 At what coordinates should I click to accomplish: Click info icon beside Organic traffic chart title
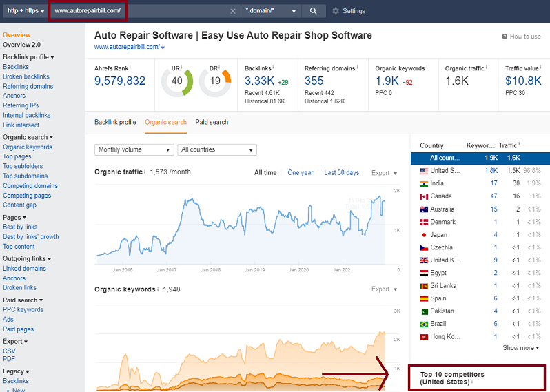point(145,172)
